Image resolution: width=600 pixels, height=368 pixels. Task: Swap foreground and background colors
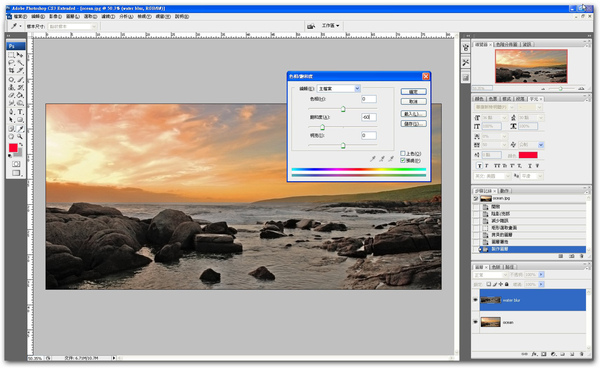pyautogui.click(x=21, y=145)
